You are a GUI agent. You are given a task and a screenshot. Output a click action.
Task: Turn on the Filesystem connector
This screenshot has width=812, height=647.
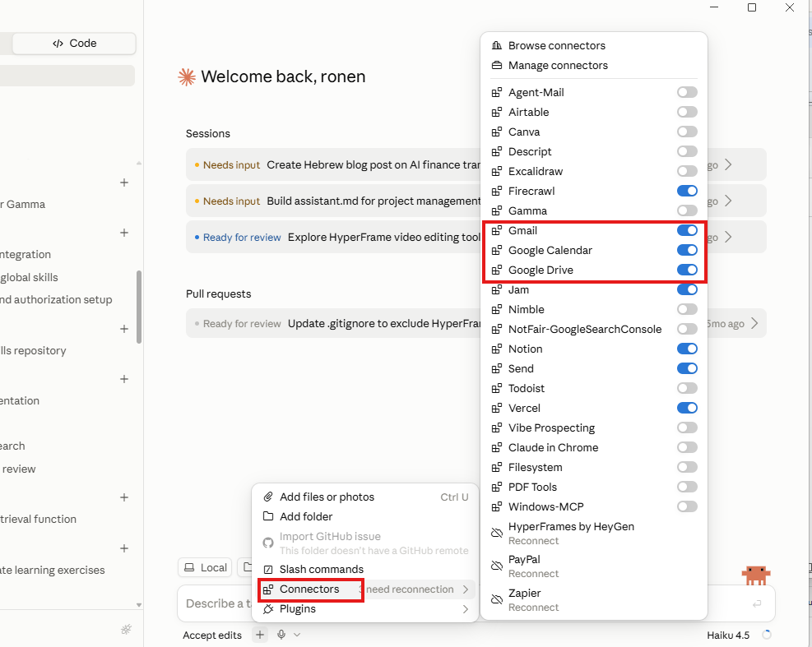pyautogui.click(x=687, y=467)
